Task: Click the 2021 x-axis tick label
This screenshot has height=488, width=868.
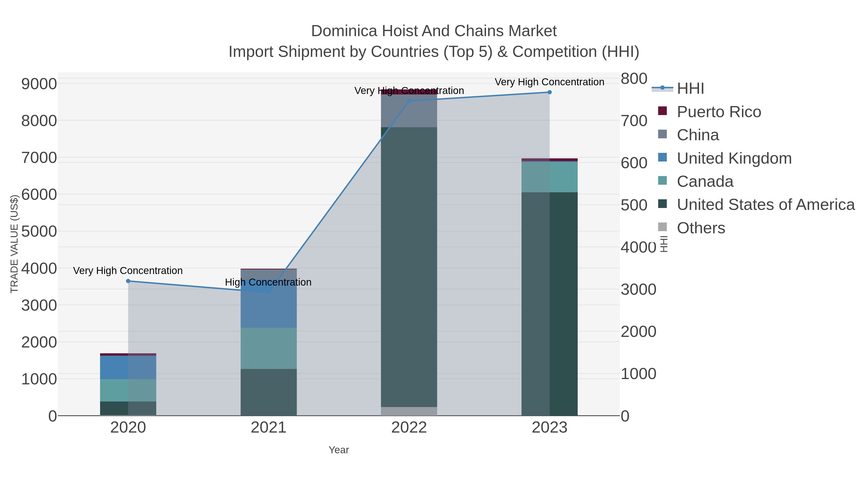Action: pos(269,428)
